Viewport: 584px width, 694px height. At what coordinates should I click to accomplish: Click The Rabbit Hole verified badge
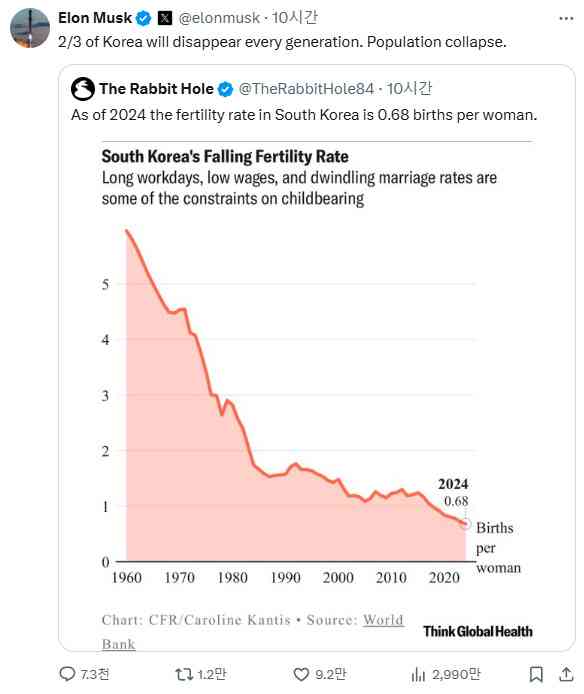[225, 89]
